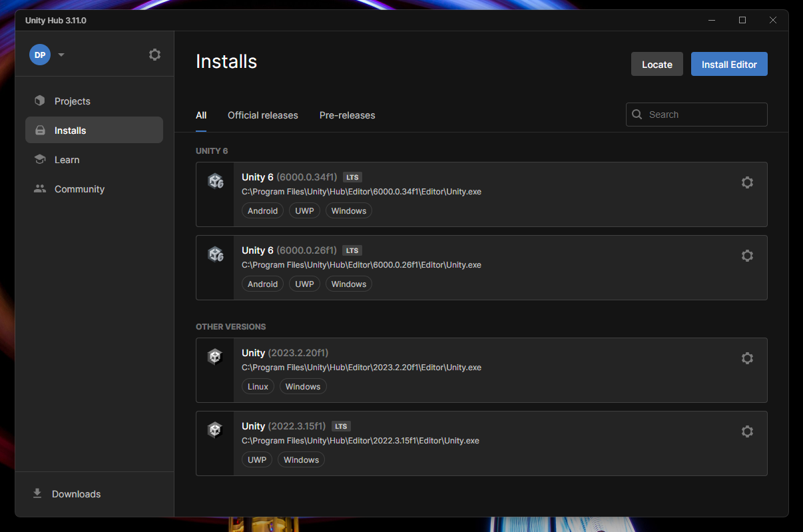The image size is (803, 532).
Task: Click the Community people icon
Action: (40, 189)
